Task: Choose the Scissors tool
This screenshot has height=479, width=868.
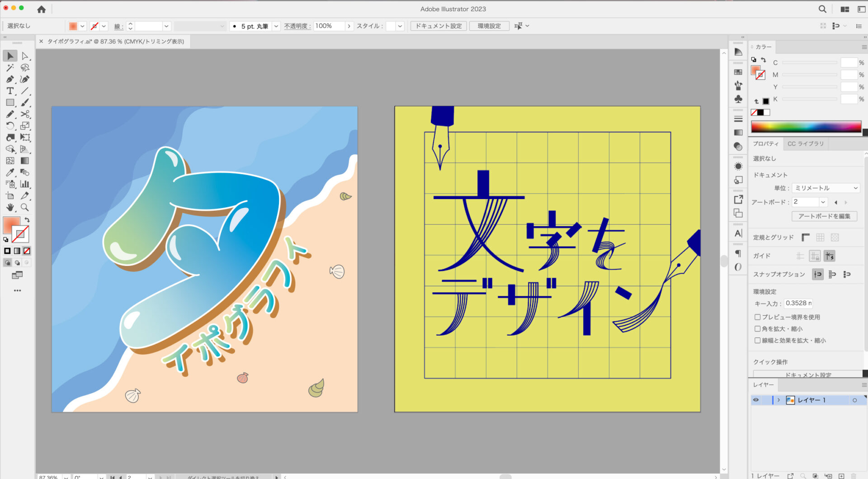Action: pos(25,114)
